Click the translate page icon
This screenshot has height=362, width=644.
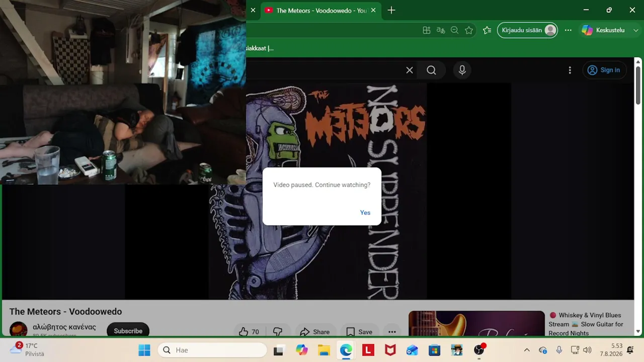[x=441, y=30]
